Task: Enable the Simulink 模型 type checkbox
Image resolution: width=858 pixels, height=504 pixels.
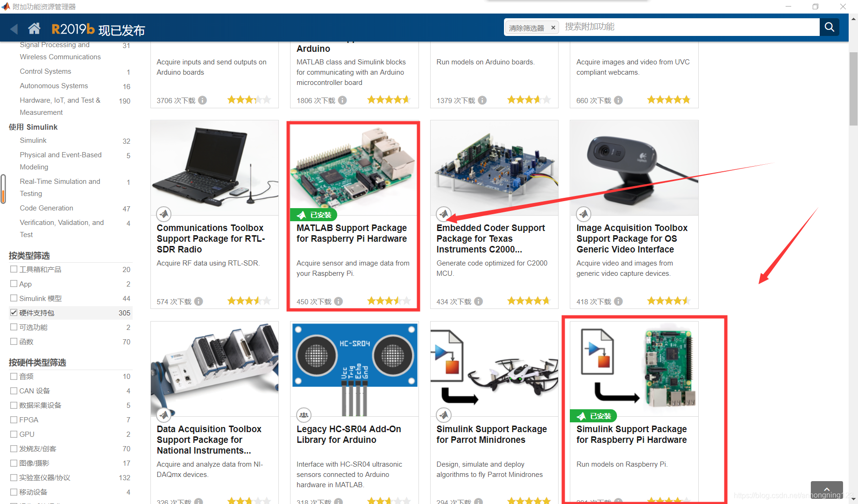Action: point(14,298)
